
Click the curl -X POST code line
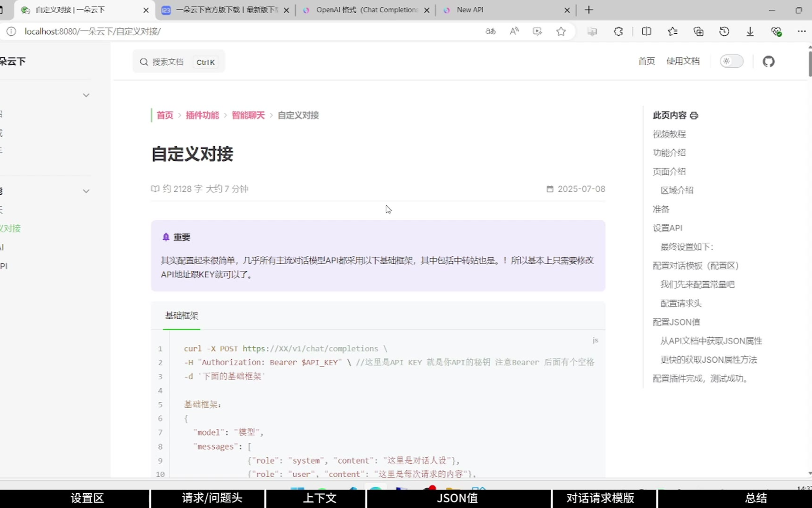click(x=286, y=349)
